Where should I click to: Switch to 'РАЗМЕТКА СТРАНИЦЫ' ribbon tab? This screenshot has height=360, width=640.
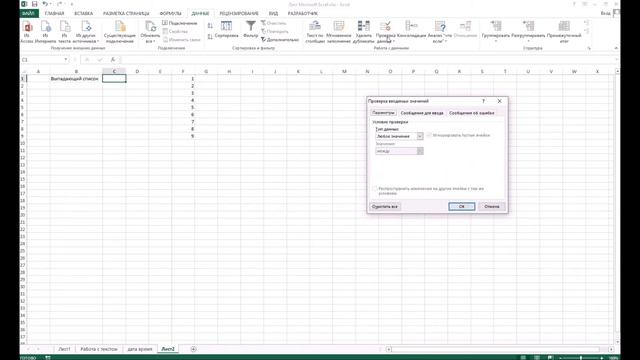click(126, 13)
